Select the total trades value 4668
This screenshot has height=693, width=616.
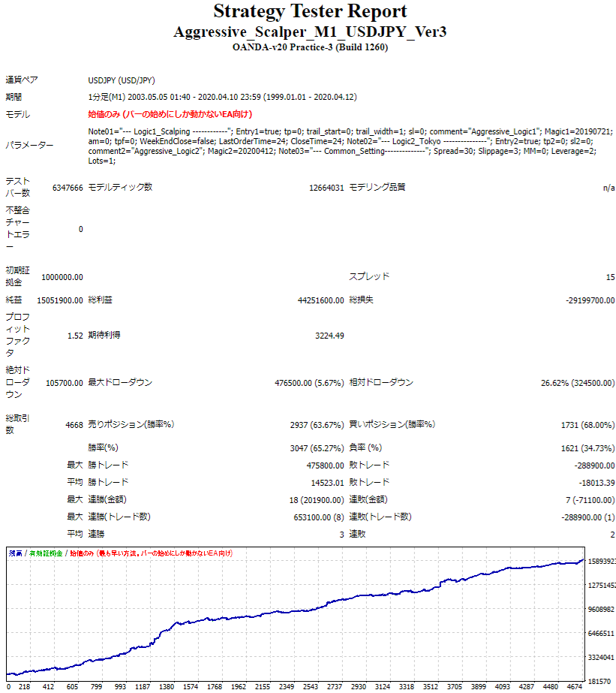74,425
